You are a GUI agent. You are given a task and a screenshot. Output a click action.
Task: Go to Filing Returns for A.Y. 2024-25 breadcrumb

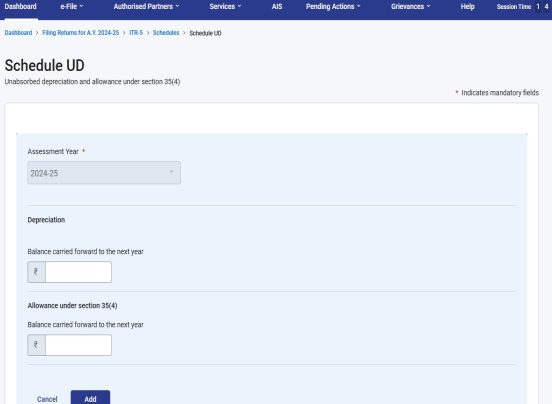[81, 33]
